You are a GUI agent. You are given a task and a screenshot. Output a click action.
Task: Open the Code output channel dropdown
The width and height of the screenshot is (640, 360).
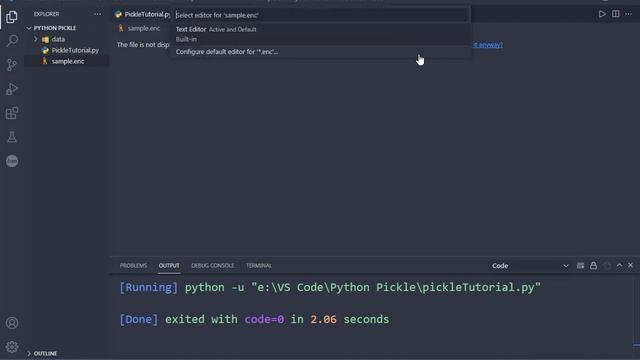pyautogui.click(x=530, y=266)
